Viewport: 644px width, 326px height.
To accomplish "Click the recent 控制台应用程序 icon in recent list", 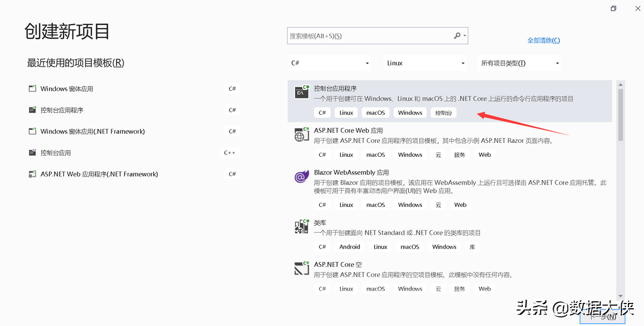I will 32,110.
